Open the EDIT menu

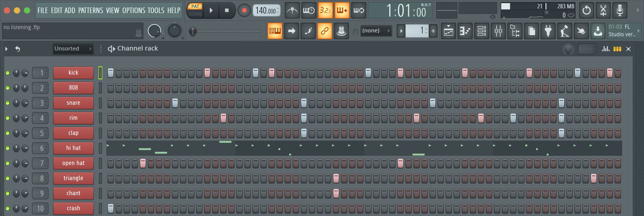(57, 10)
